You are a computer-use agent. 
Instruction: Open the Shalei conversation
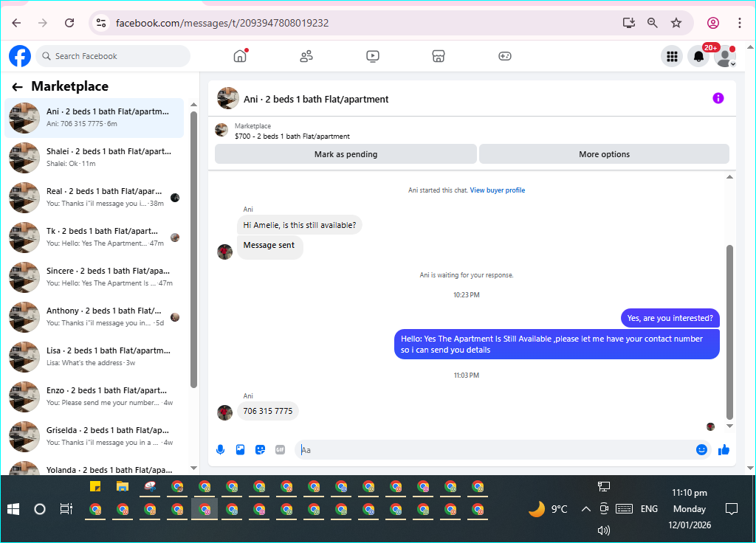click(94, 158)
